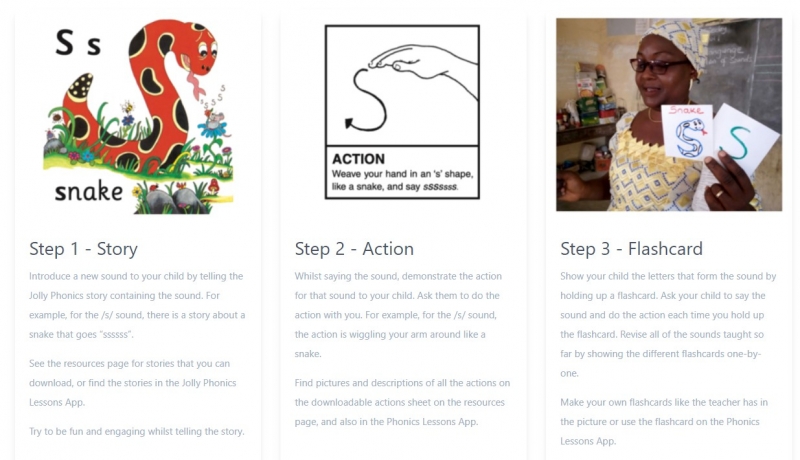Select the 'Step 2 - Action' heading
This screenshot has height=460, width=800.
354,249
